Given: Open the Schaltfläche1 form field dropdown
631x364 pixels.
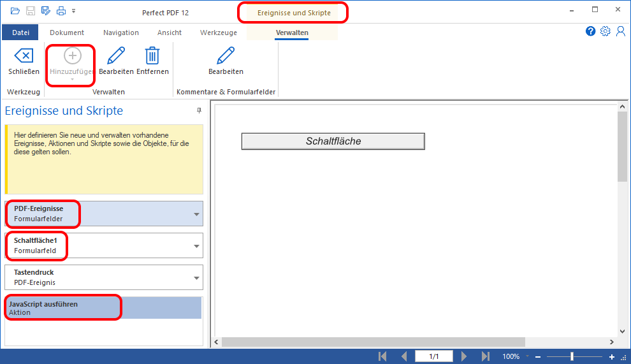Looking at the screenshot, I should pyautogui.click(x=196, y=246).
